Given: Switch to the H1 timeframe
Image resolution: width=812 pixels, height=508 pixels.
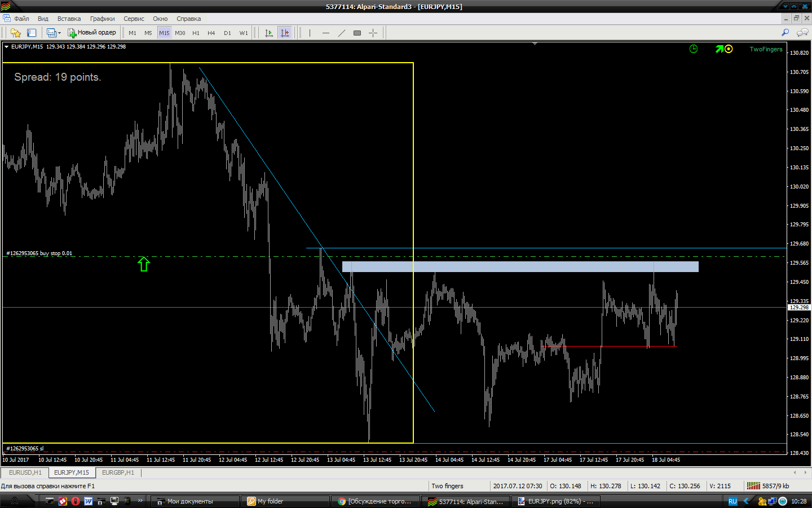Looking at the screenshot, I should click(x=196, y=33).
